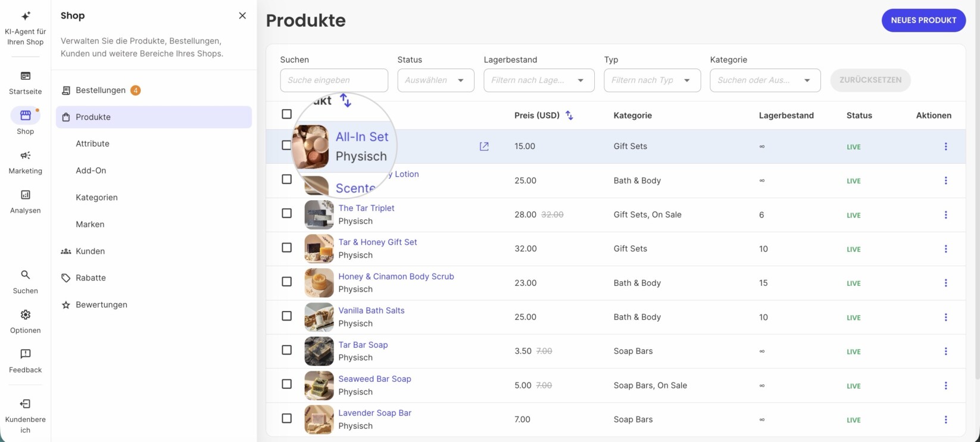Open actions menu for Honey & Cinamon Body Scrub
Screen dimensions: 980x442
(945, 283)
